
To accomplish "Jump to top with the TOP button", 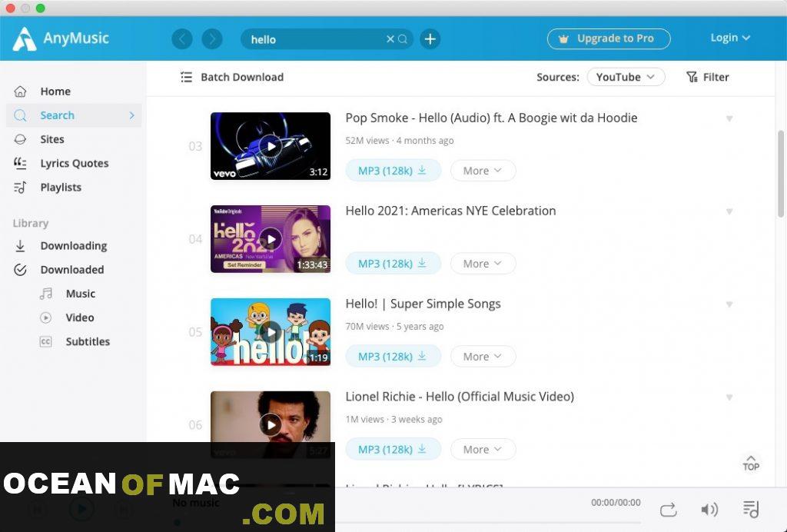I will point(751,464).
